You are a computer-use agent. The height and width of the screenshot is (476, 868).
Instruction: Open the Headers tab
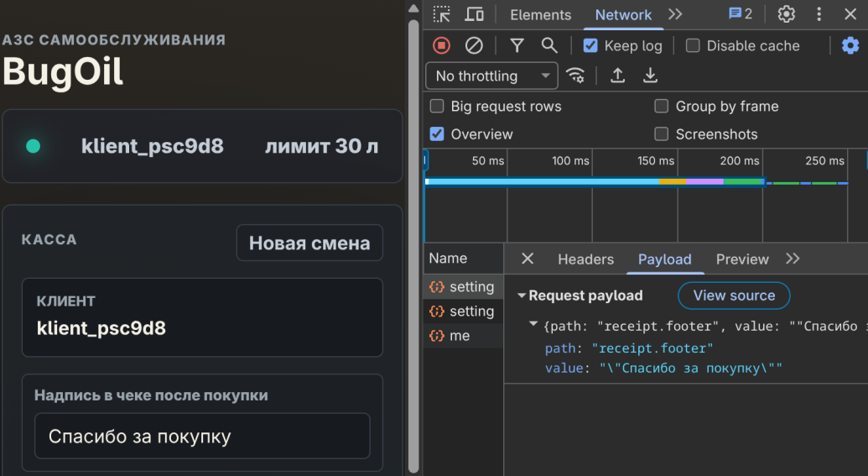(585, 259)
